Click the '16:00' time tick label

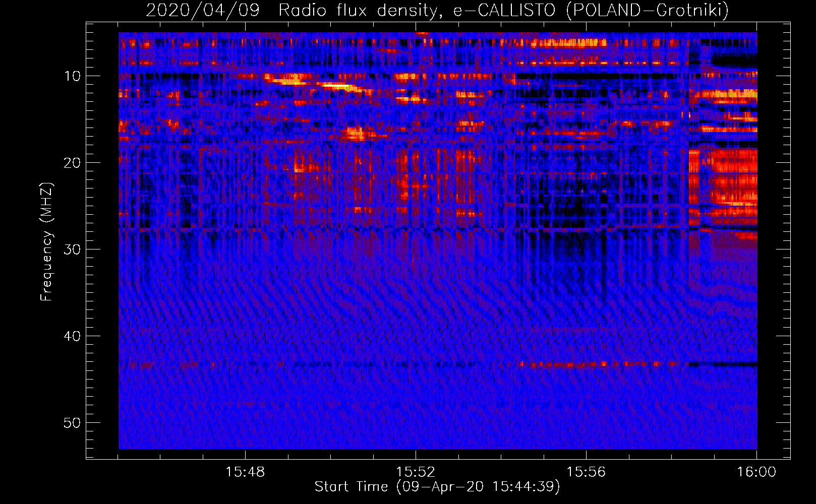(x=756, y=472)
